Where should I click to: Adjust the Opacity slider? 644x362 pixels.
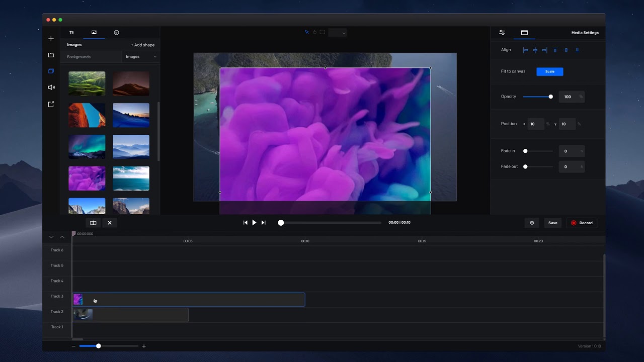point(538,97)
